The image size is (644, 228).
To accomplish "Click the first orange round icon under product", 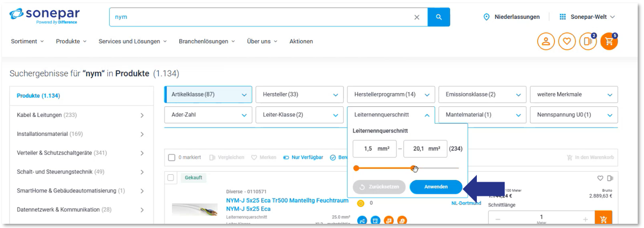I will 389,221.
